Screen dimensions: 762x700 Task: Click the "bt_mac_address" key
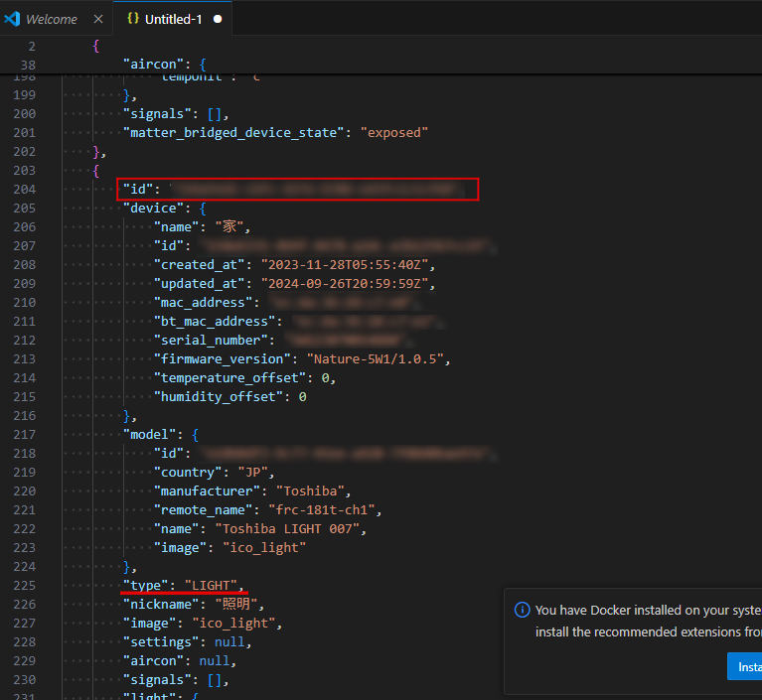215,322
